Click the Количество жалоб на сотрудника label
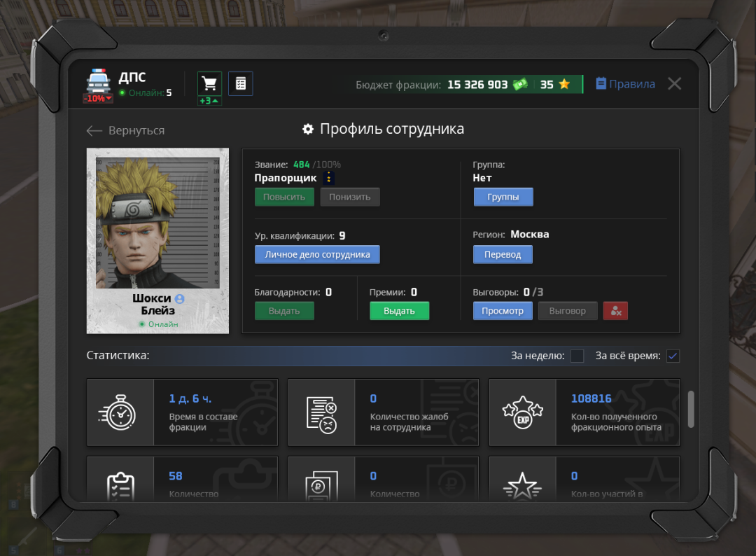The image size is (756, 556). tap(409, 422)
